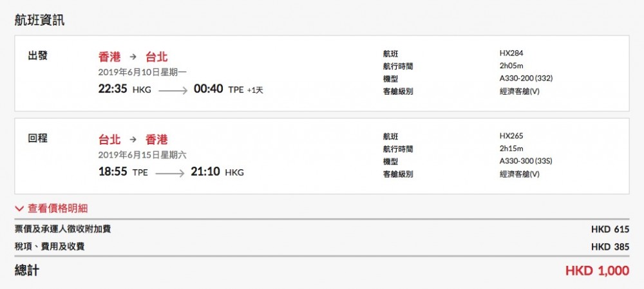This screenshot has width=644, height=289.
Task: Click the red arrow between 台北 and 香港
Action: pyautogui.click(x=133, y=140)
